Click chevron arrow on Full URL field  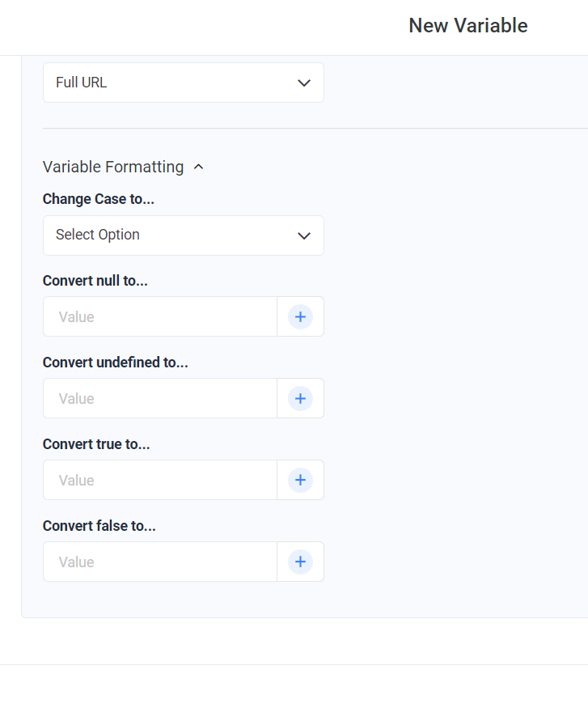pos(304,83)
